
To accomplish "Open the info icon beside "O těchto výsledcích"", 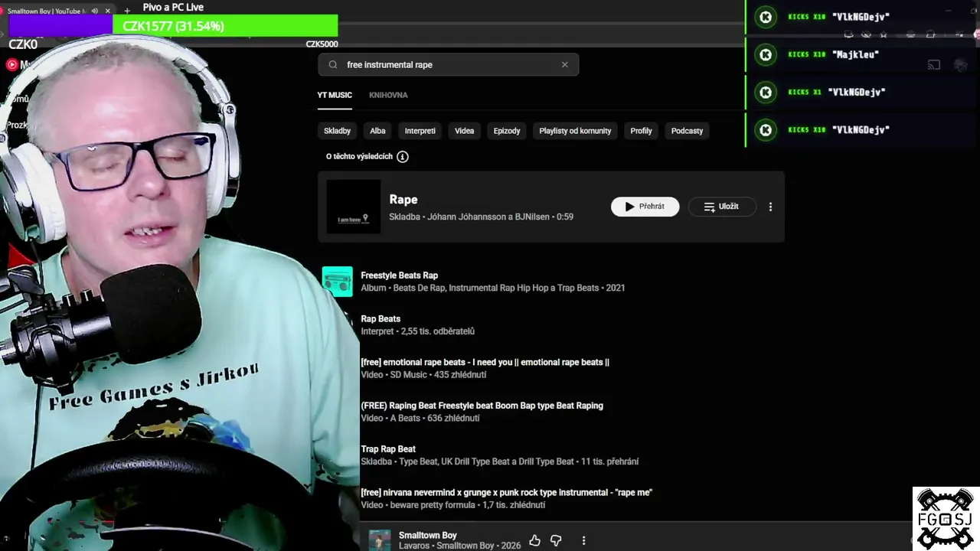I will [403, 157].
